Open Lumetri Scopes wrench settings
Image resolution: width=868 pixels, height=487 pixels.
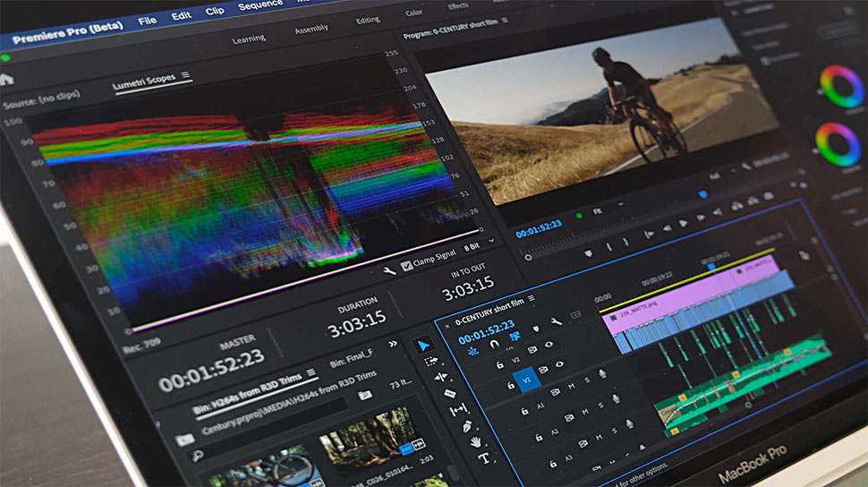(388, 269)
